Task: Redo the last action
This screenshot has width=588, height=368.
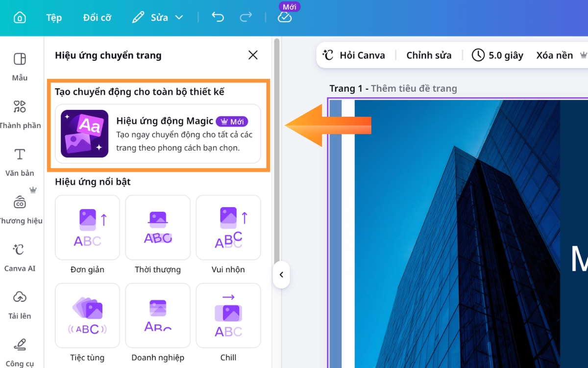Action: (x=245, y=18)
